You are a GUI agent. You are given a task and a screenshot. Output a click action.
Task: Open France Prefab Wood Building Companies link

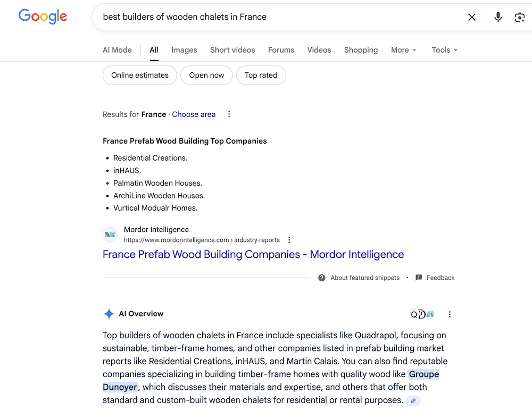pos(253,255)
